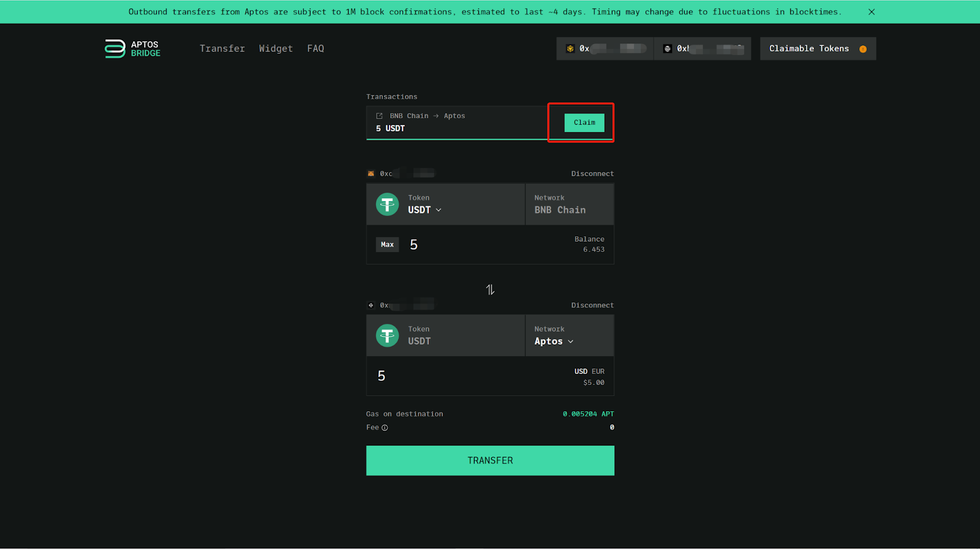The height and width of the screenshot is (549, 980).
Task: Click the source amount input showing 5
Action: pyautogui.click(x=413, y=245)
